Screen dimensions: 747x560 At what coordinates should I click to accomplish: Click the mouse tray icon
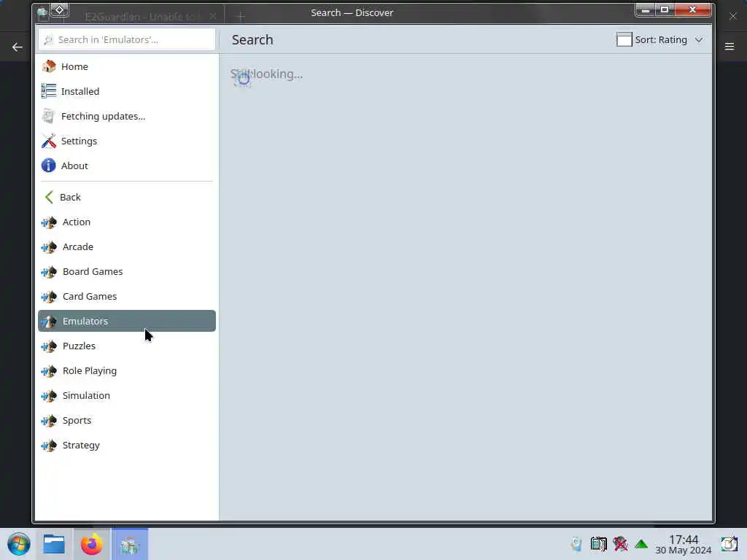(x=576, y=544)
